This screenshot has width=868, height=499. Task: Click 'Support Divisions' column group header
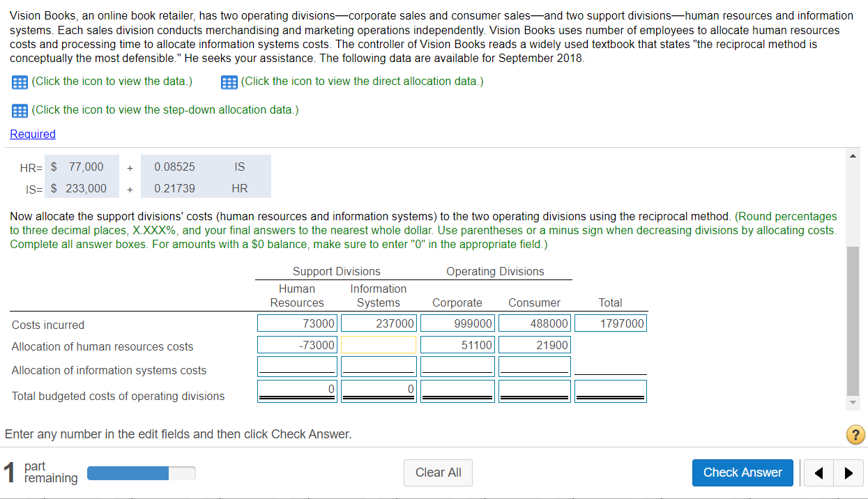[337, 271]
